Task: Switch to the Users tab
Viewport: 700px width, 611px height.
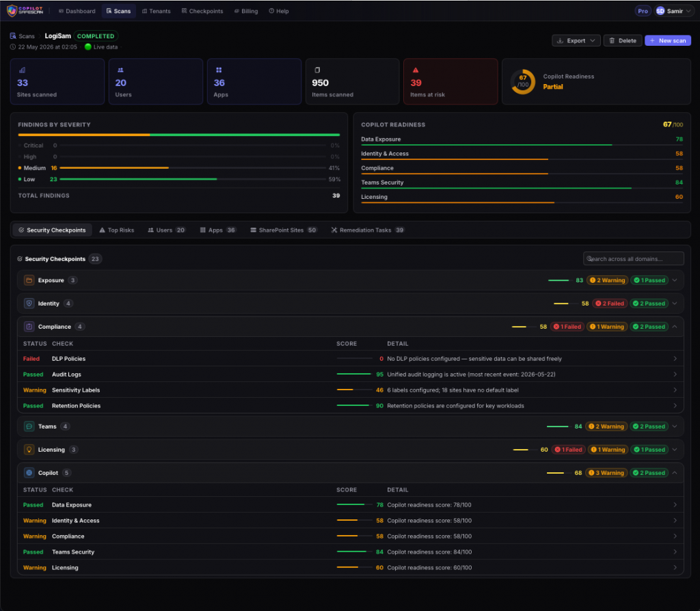Action: click(x=167, y=230)
